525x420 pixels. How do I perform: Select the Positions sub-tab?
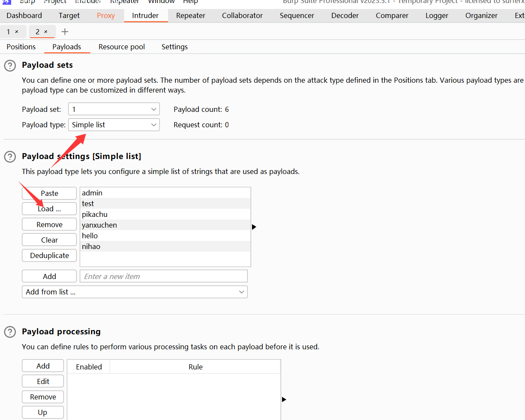point(21,47)
